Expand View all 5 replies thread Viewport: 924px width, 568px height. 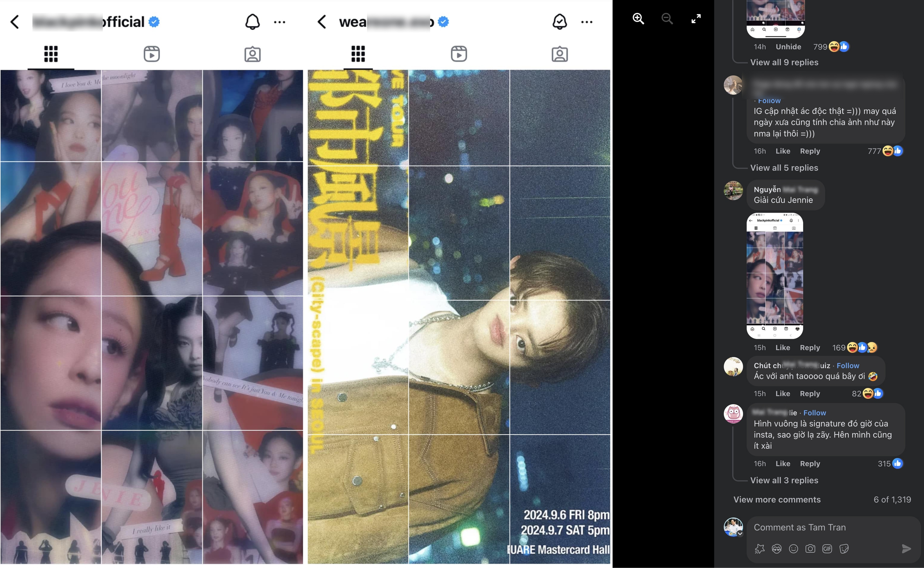[x=784, y=167]
